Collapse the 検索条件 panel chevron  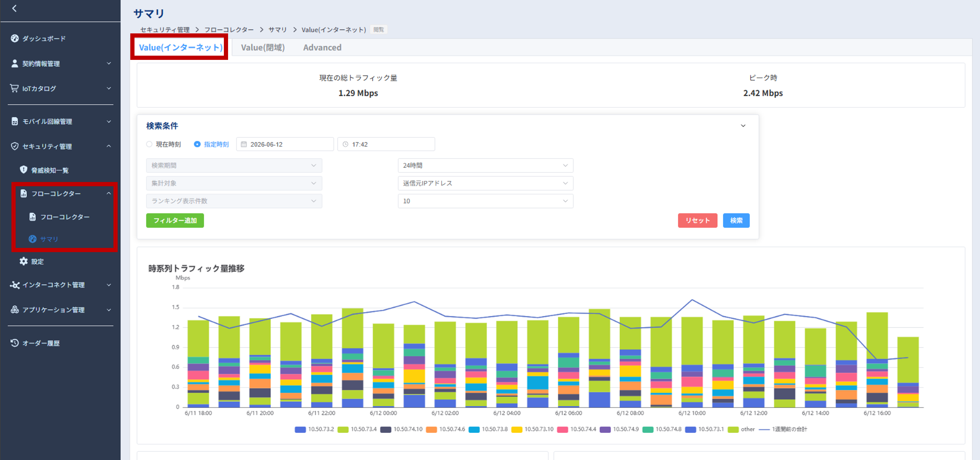(743, 126)
